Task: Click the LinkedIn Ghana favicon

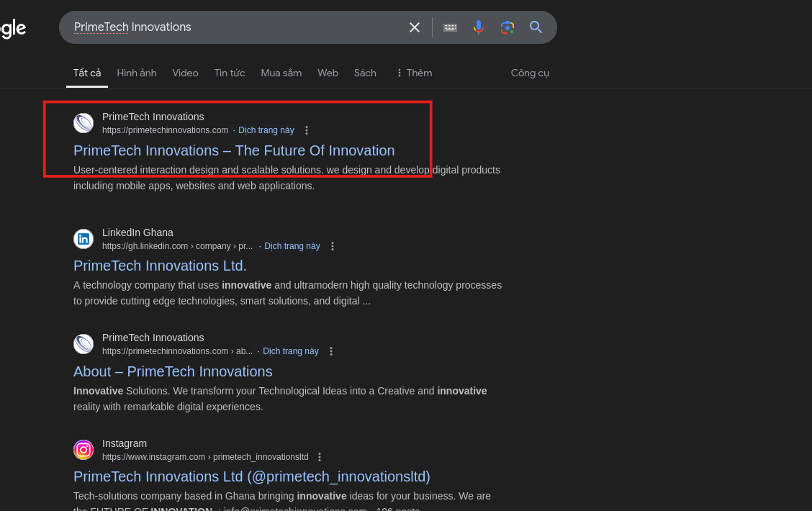Action: (84, 239)
